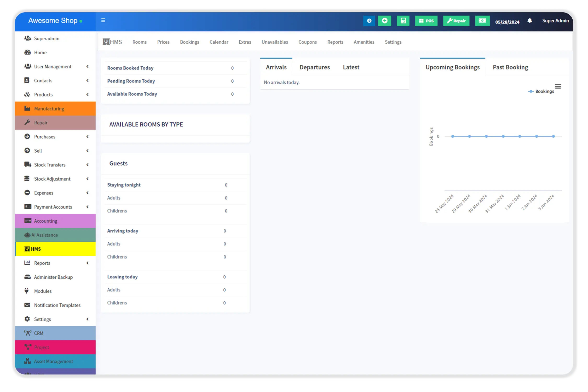Click Rooms Booked Today label
Screen dimensions: 588x392
point(130,68)
